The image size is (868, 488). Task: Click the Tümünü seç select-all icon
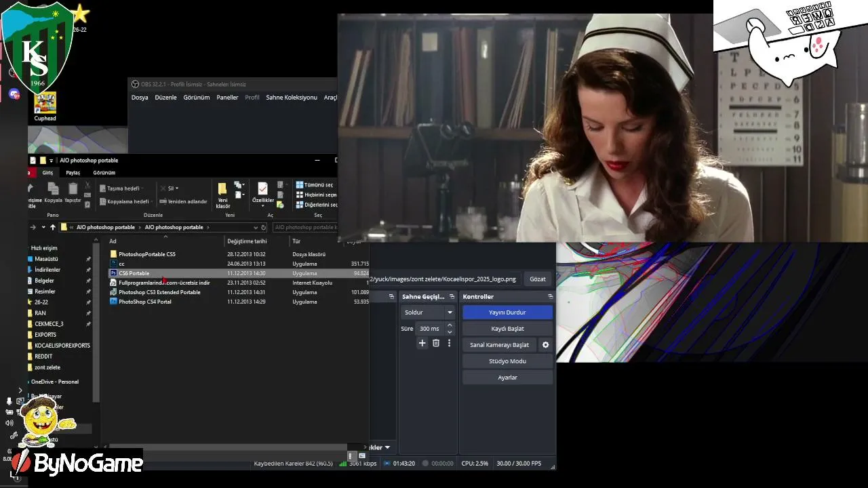(299, 185)
